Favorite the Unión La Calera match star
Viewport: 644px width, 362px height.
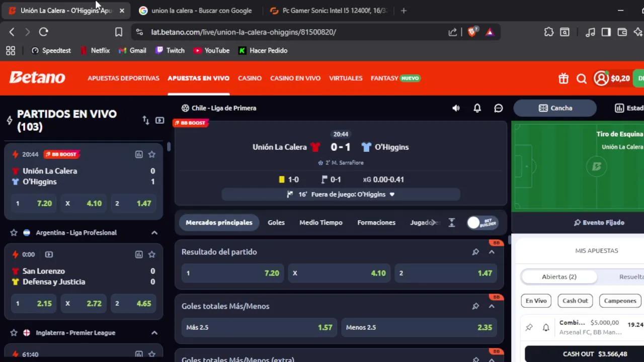pos(152,154)
